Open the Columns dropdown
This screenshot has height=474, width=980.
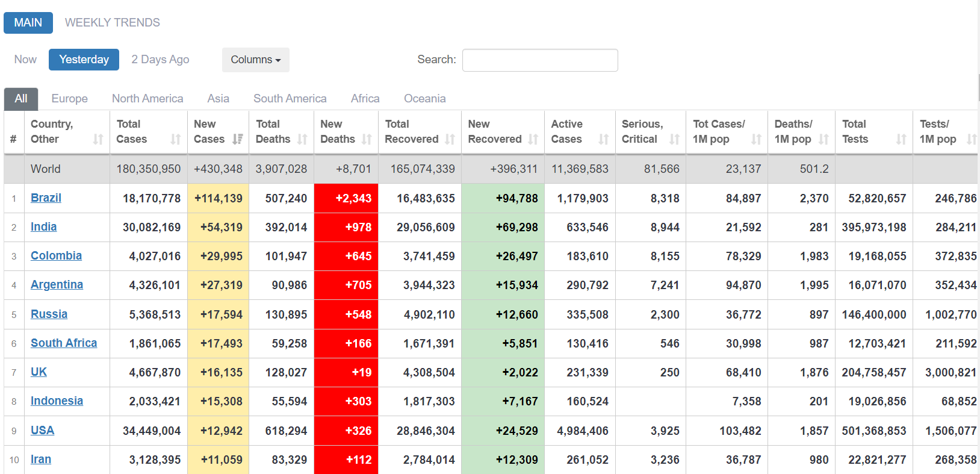(x=255, y=60)
